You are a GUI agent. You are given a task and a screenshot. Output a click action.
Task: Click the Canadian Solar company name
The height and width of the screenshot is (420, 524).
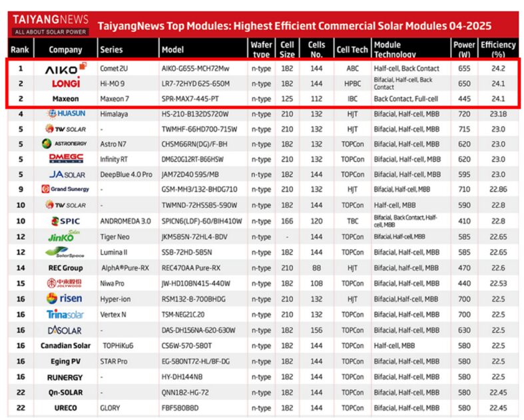(x=65, y=346)
